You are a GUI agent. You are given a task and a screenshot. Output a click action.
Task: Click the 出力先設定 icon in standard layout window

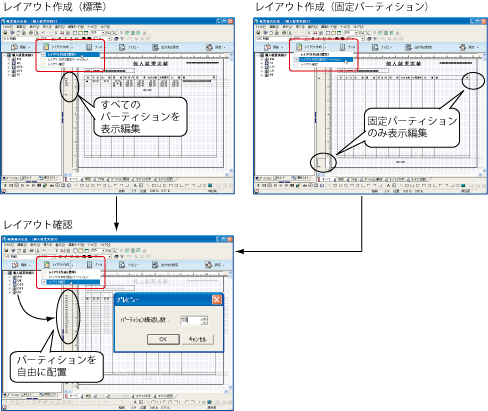coord(155,47)
